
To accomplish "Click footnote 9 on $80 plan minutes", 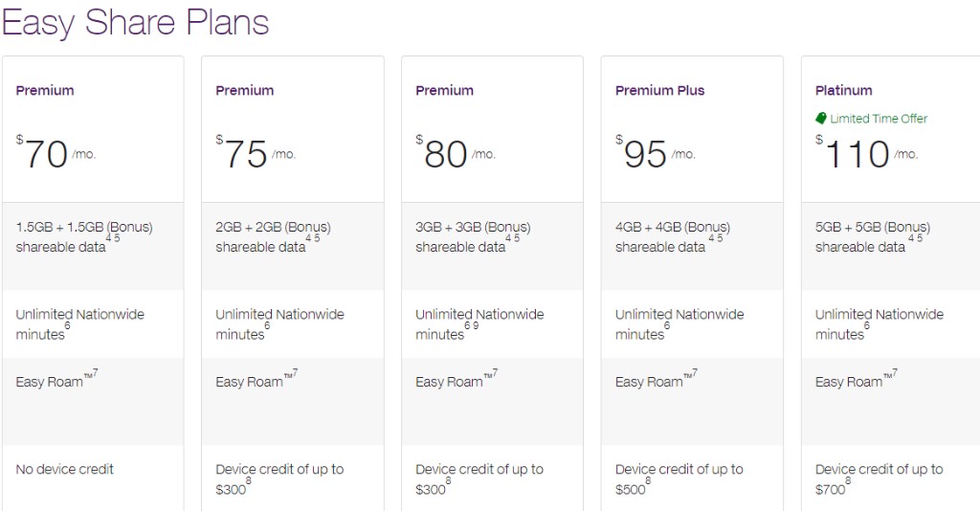I will pos(477,325).
